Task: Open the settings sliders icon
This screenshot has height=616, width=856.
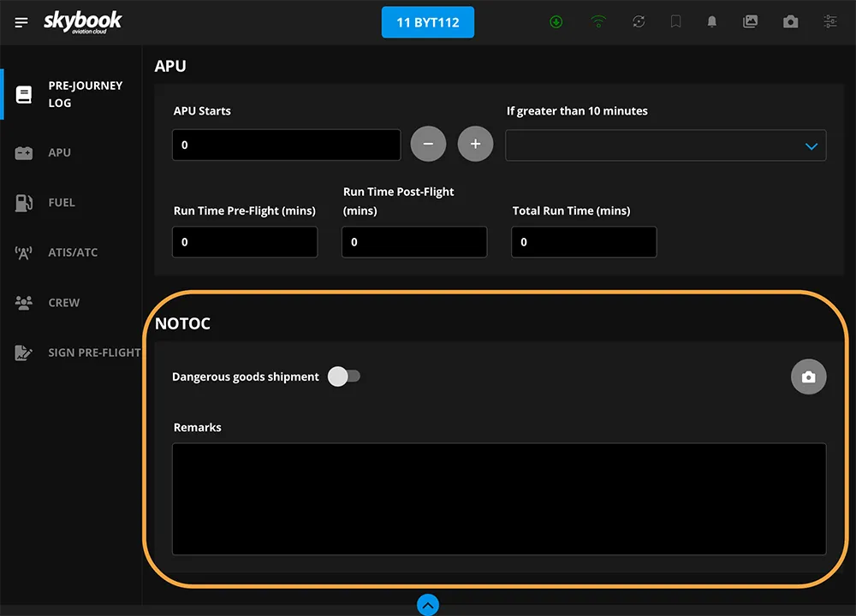Action: tap(829, 22)
